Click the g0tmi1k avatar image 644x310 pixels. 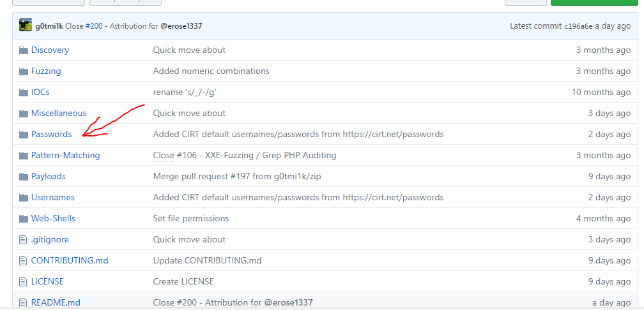[26, 26]
